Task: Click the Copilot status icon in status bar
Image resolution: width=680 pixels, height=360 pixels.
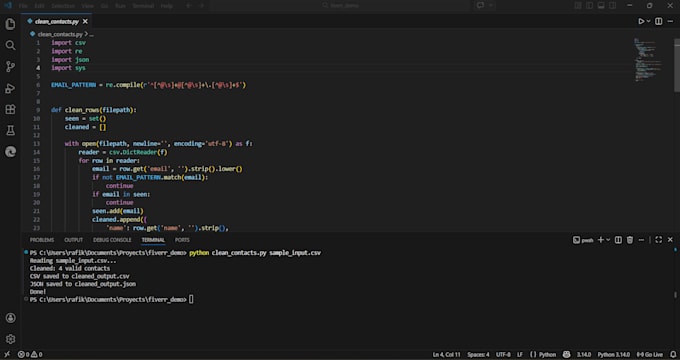Action: (x=566, y=354)
